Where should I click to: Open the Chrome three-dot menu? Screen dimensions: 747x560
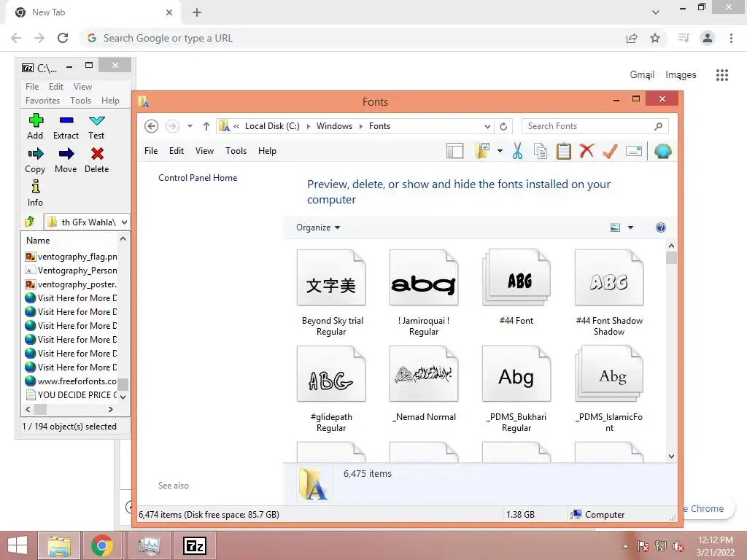(x=731, y=38)
